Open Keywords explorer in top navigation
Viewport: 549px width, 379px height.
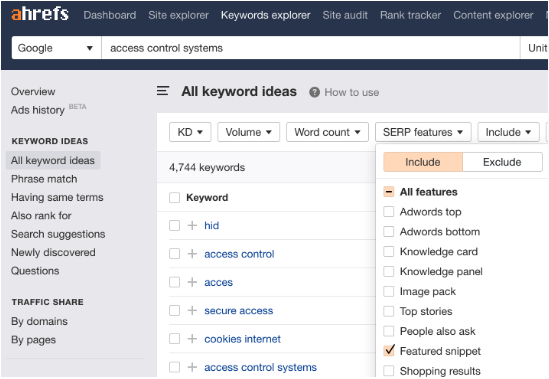point(265,15)
